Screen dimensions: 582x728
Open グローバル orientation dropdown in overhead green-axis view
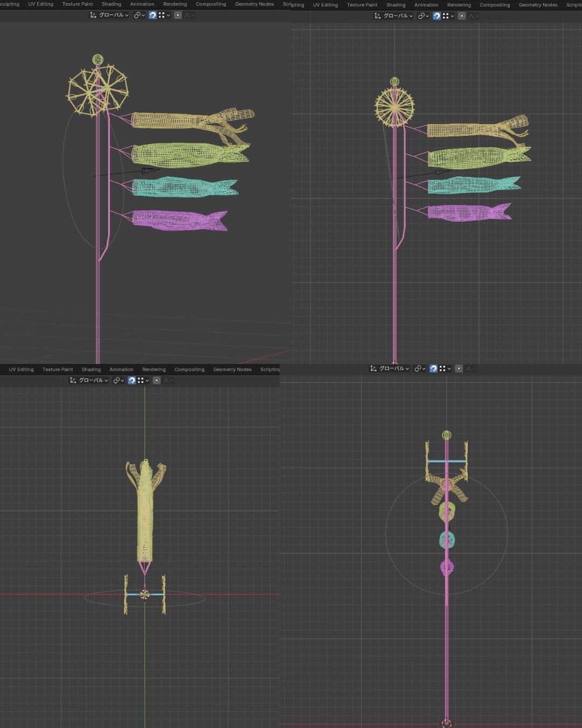[x=89, y=380]
